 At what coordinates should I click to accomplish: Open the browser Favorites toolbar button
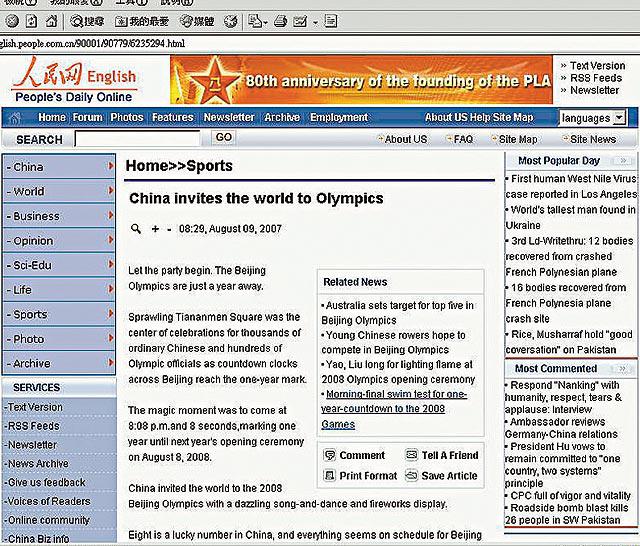141,21
